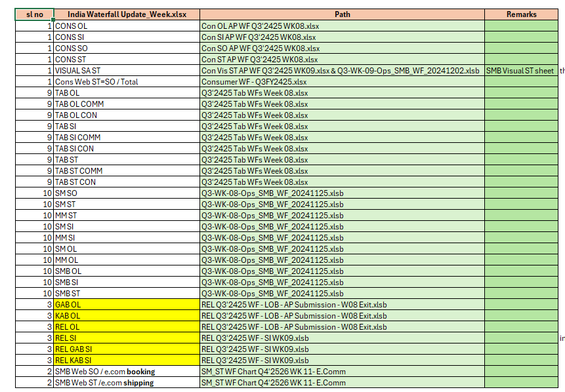Click the "SMB ST" cell
This screenshot has width=565, height=392.
126,293
